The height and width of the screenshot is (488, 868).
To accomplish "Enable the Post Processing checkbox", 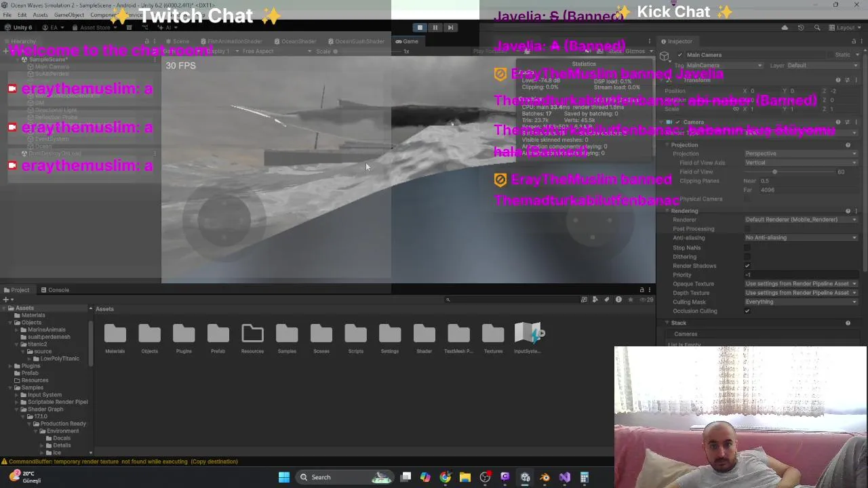I will point(747,228).
